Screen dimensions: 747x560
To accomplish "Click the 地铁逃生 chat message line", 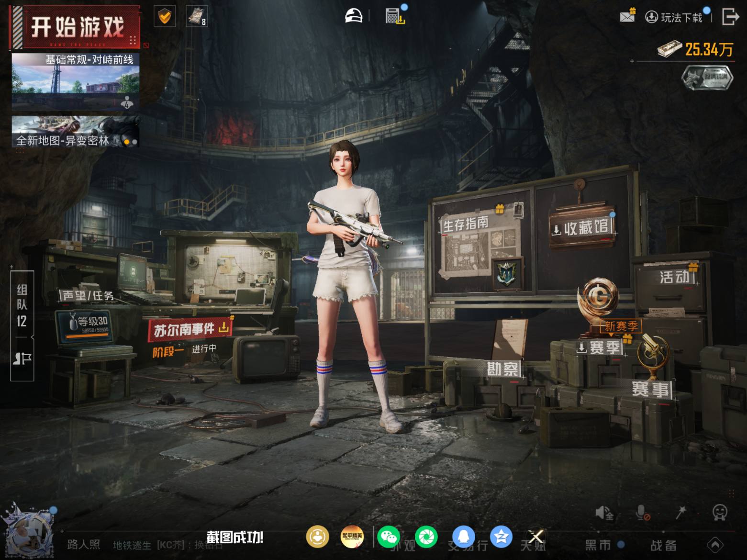I will [x=168, y=545].
